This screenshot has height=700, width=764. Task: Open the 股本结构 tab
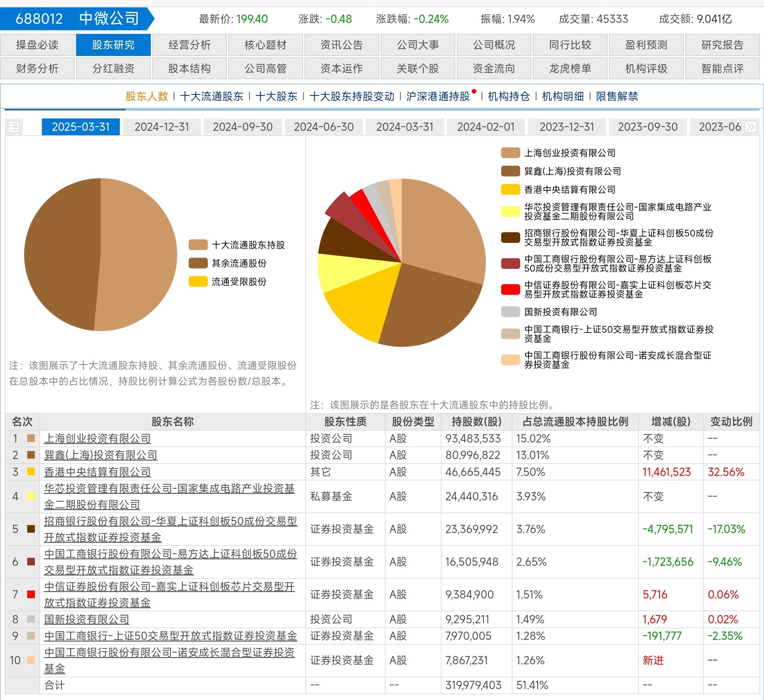coord(189,68)
